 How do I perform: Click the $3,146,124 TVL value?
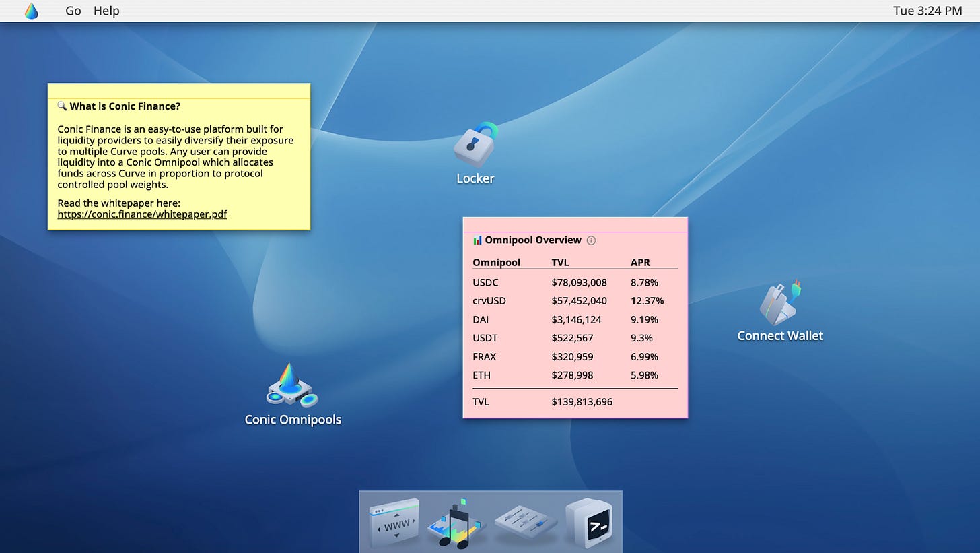coord(577,320)
